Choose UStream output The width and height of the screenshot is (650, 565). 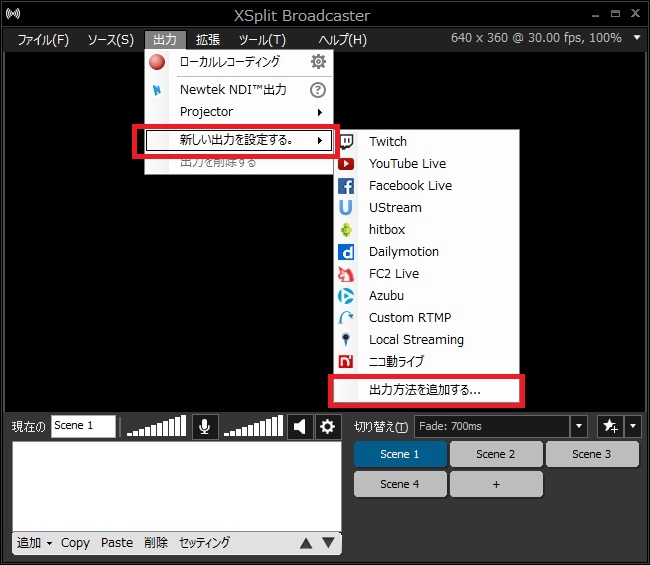click(x=427, y=208)
